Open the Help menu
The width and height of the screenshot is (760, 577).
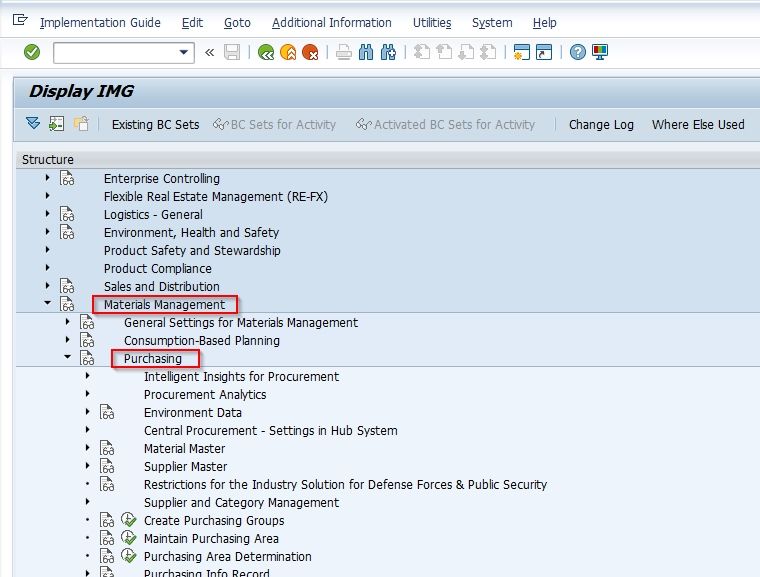544,23
